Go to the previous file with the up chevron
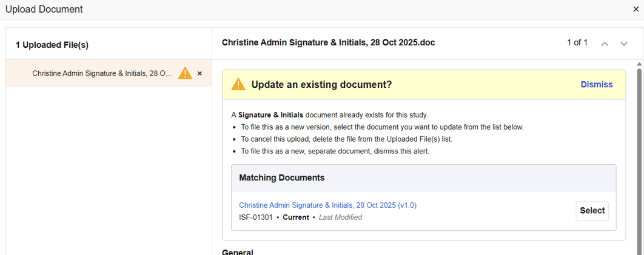 (x=604, y=44)
